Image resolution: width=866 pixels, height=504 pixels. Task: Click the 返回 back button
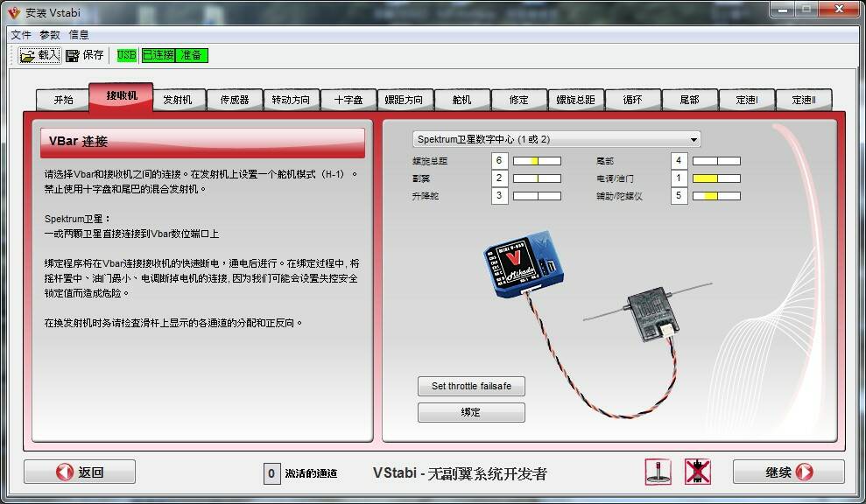pos(80,472)
